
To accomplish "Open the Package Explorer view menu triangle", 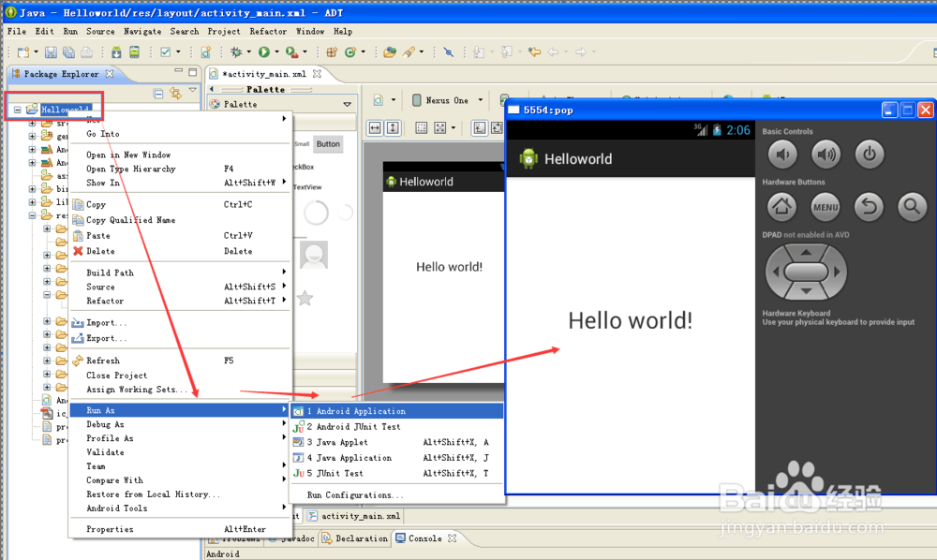I will click(192, 90).
